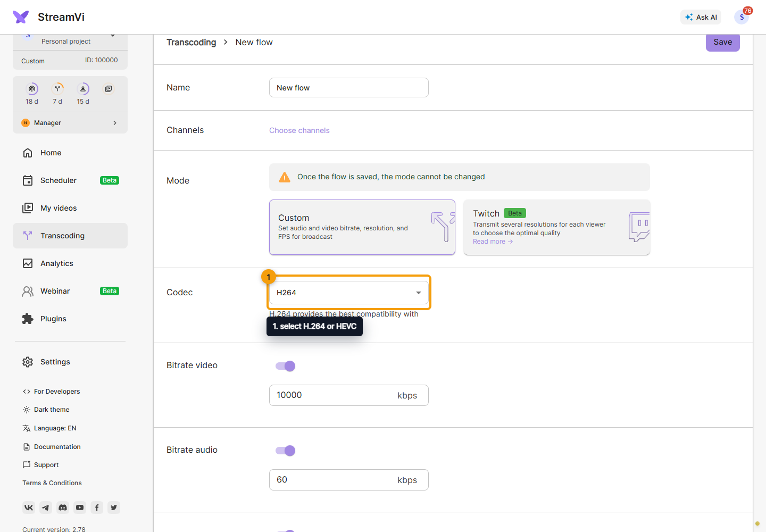The image size is (766, 532).
Task: Click the Transcoding breadcrumb link
Action: [191, 43]
